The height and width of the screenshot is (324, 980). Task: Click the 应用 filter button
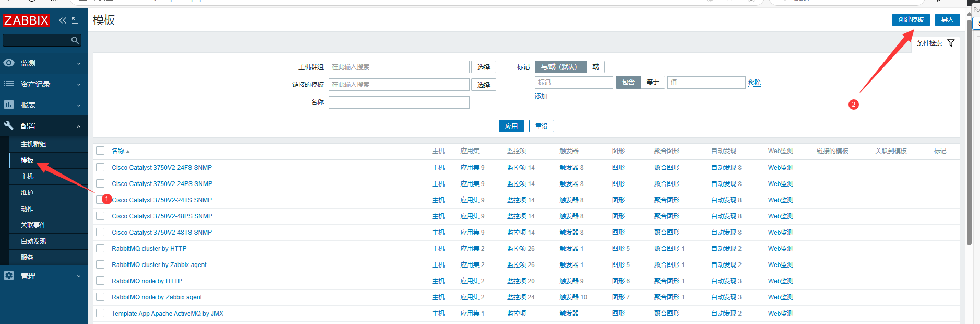coord(511,126)
